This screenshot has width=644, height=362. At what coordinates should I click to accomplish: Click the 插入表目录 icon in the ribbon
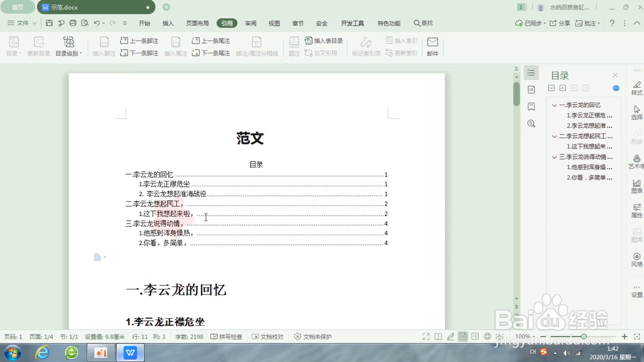point(324,41)
